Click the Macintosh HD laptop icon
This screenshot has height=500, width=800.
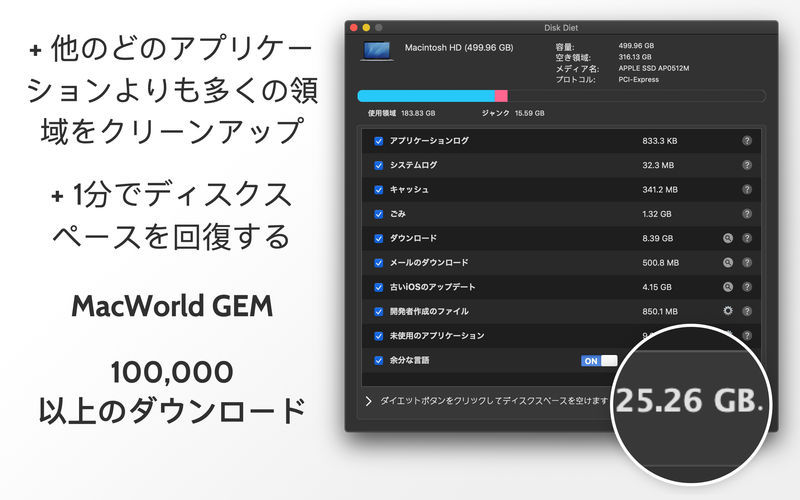tap(377, 52)
